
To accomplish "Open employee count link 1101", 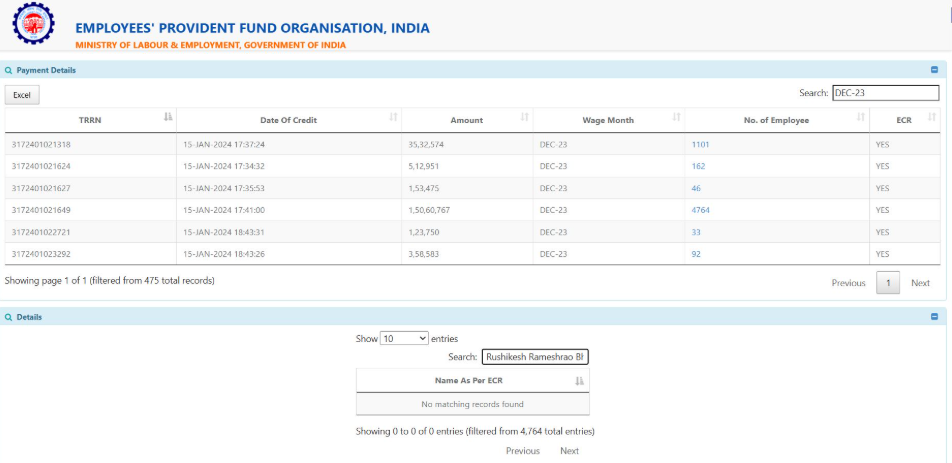I will point(700,144).
